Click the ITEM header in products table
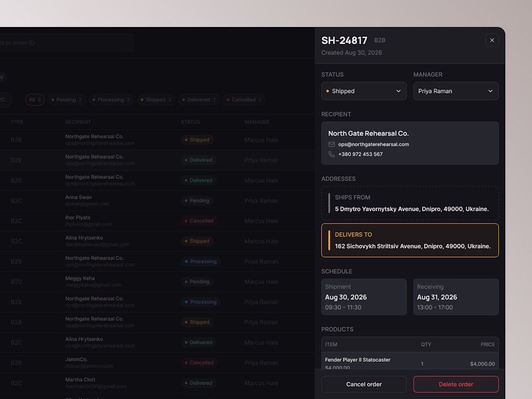The height and width of the screenshot is (399, 532). 331,344
